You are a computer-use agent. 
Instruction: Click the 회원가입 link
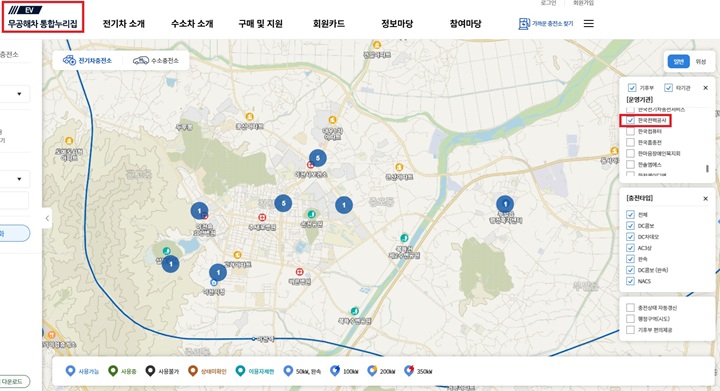coord(583,3)
